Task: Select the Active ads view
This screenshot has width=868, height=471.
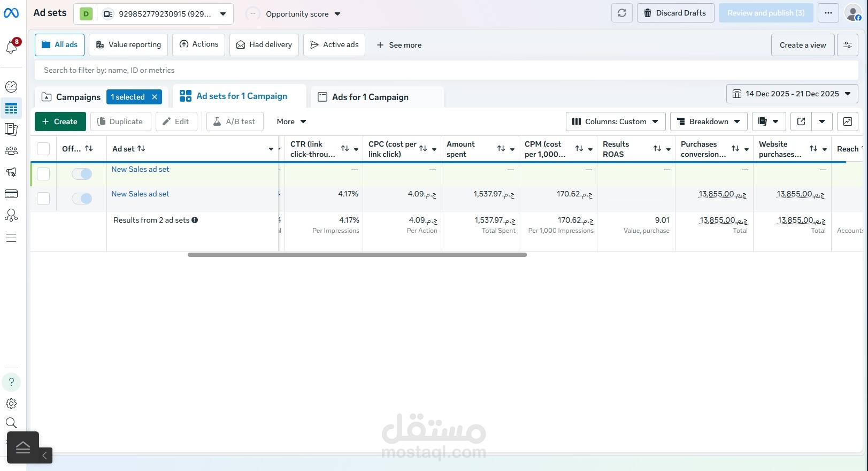Action: 334,45
